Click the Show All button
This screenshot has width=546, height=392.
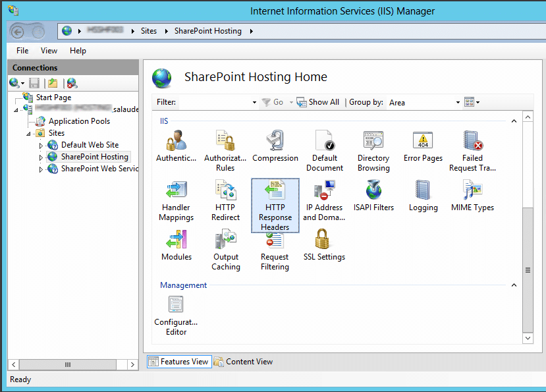[x=317, y=102]
